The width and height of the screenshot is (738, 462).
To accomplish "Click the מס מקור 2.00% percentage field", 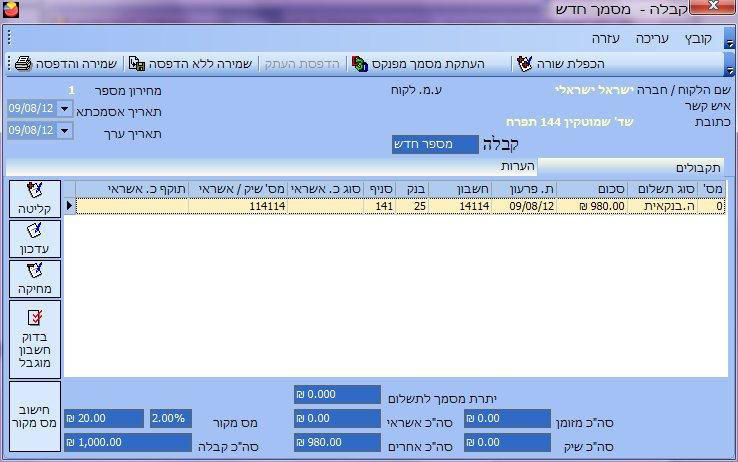I will tap(171, 418).
